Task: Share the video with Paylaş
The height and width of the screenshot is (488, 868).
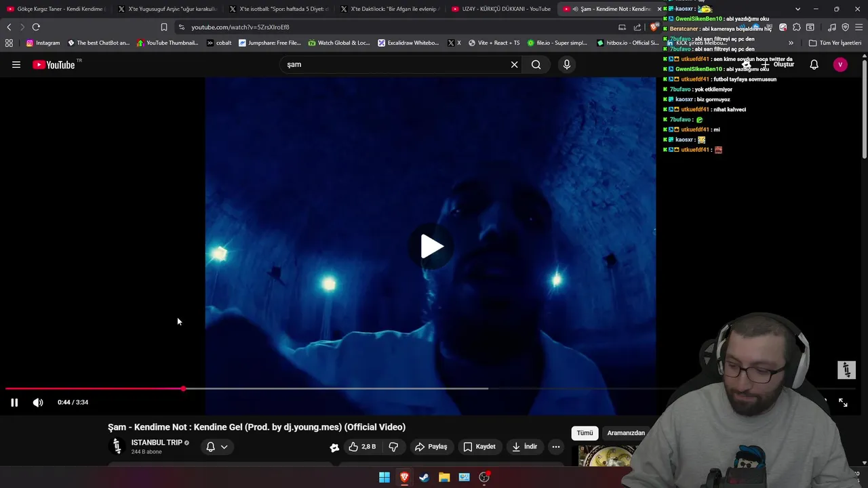Action: (x=431, y=447)
